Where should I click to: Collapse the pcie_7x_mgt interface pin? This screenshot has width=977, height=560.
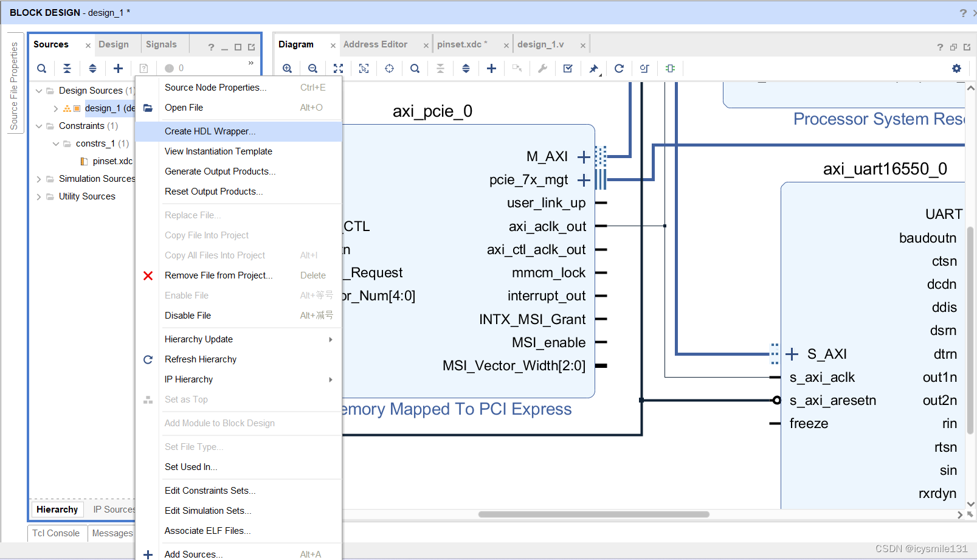click(583, 179)
